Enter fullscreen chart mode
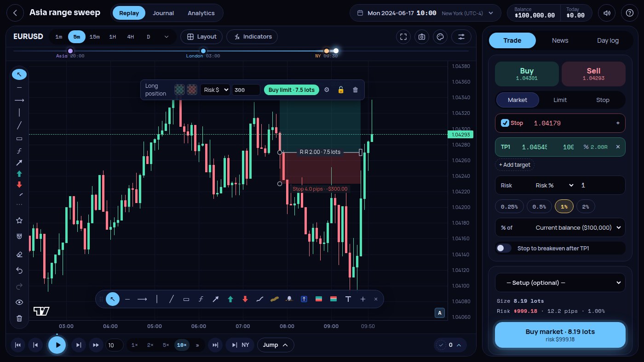Viewport: 644px width, 362px height. click(x=403, y=37)
